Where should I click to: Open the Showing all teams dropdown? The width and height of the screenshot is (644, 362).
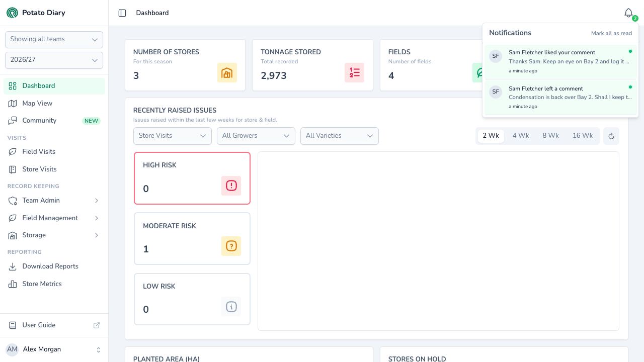[x=54, y=39]
